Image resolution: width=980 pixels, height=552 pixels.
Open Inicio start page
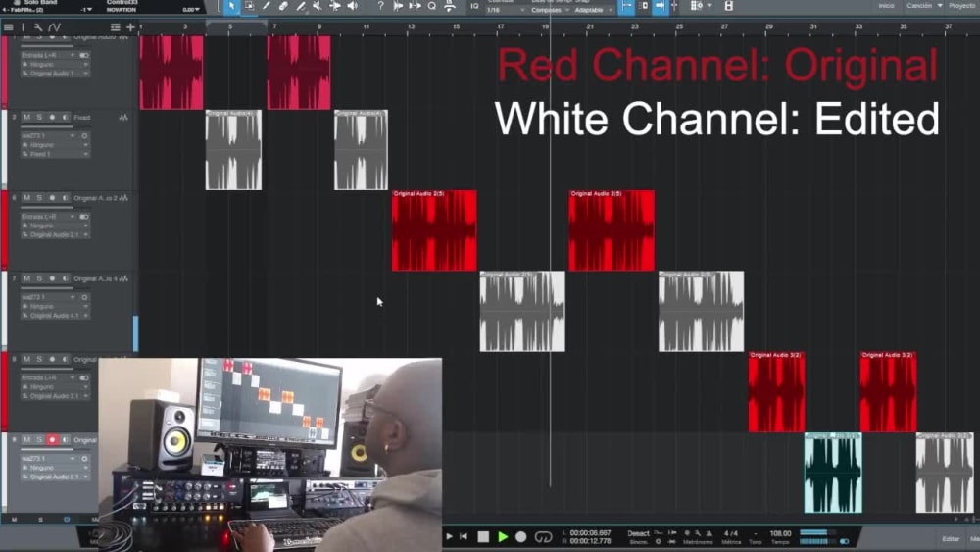[x=886, y=6]
